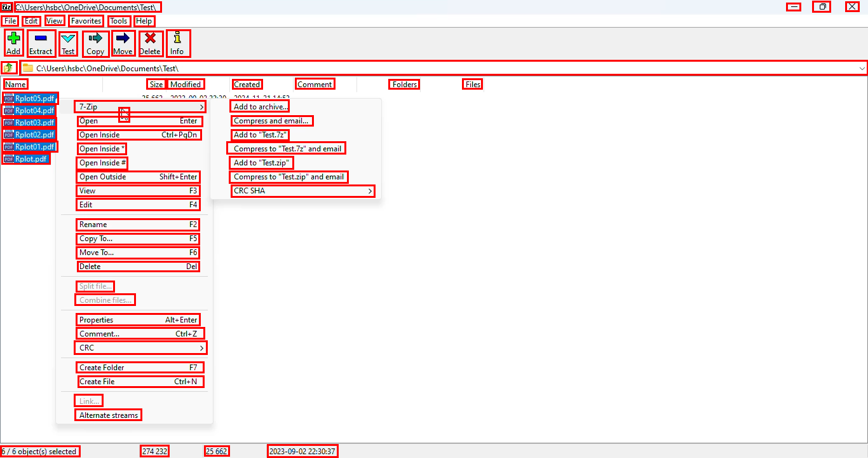Sort by the Name column header
The height and width of the screenshot is (458, 868).
click(x=15, y=84)
